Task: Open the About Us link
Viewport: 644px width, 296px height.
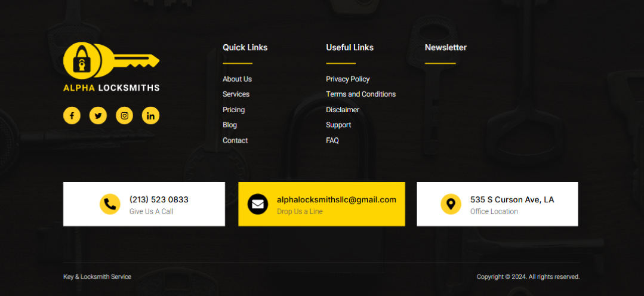Action: coord(237,79)
